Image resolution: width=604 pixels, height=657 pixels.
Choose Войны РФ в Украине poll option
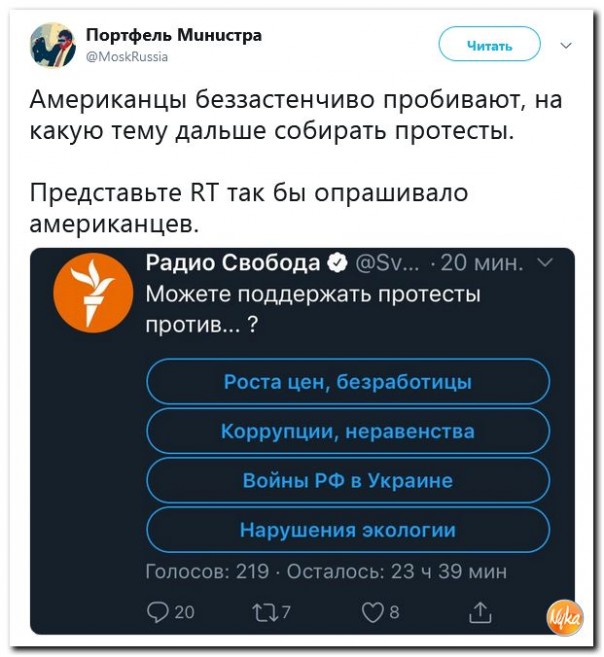[x=347, y=480]
